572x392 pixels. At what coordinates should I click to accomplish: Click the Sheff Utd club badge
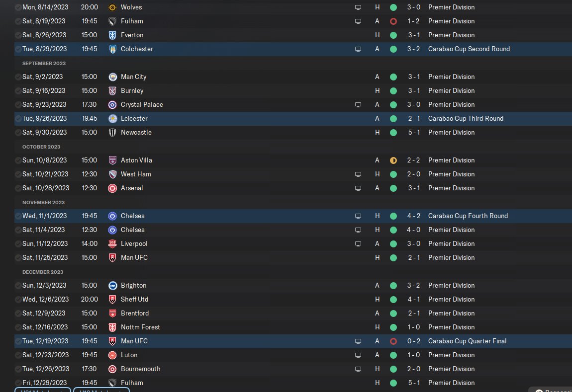tap(112, 300)
